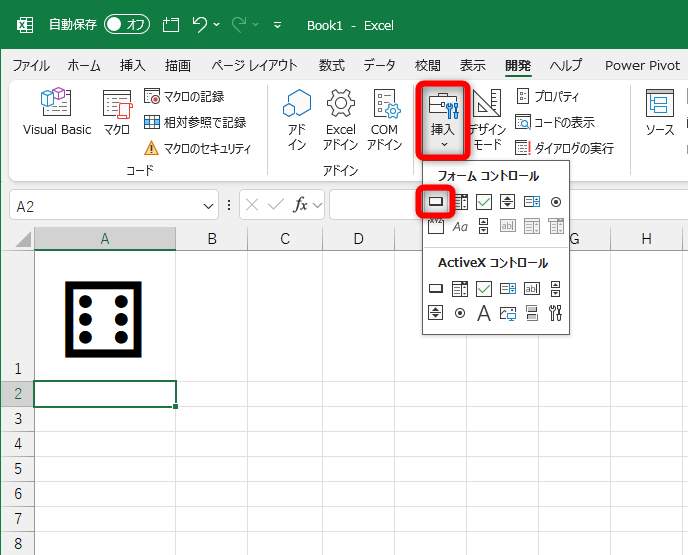688x555 pixels.
Task: Select column H header
Action: (646, 239)
